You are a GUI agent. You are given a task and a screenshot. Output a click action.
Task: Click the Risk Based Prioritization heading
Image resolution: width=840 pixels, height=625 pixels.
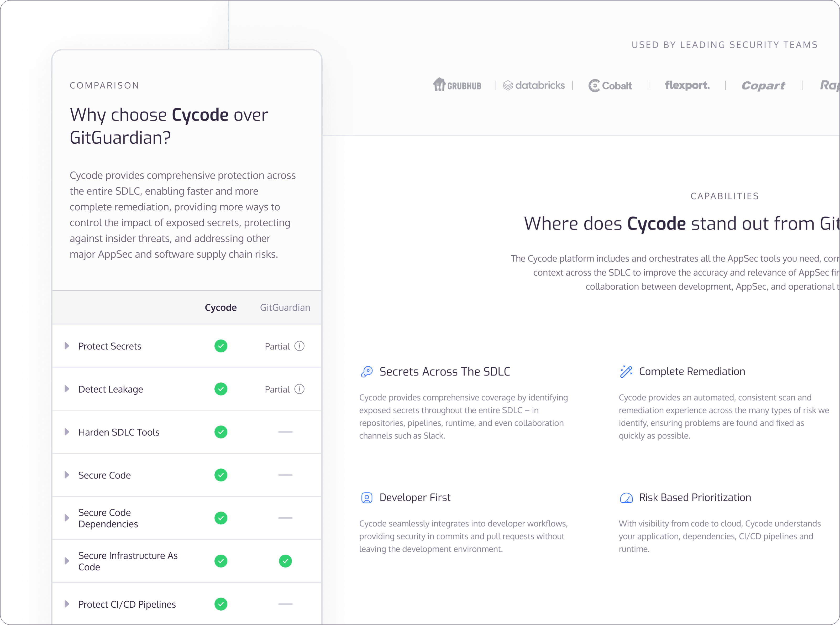(695, 497)
